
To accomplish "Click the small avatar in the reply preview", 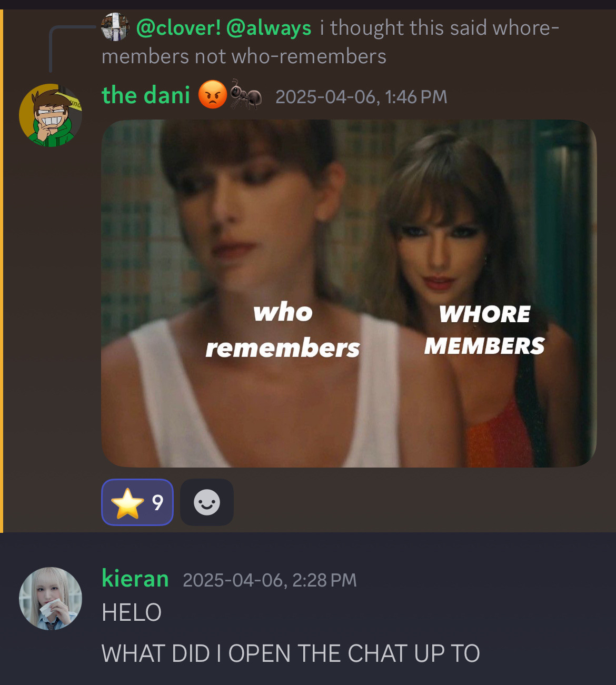I will (x=115, y=27).
